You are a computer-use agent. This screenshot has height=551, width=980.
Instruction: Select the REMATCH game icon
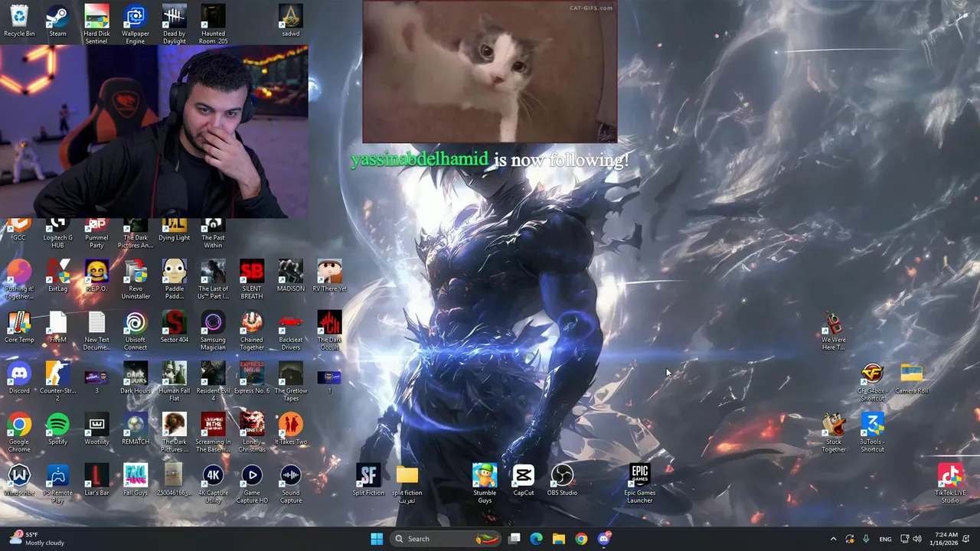136,429
